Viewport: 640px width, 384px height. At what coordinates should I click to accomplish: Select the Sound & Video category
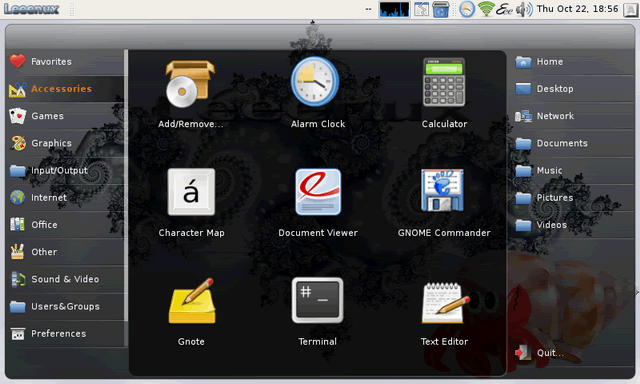click(x=65, y=279)
